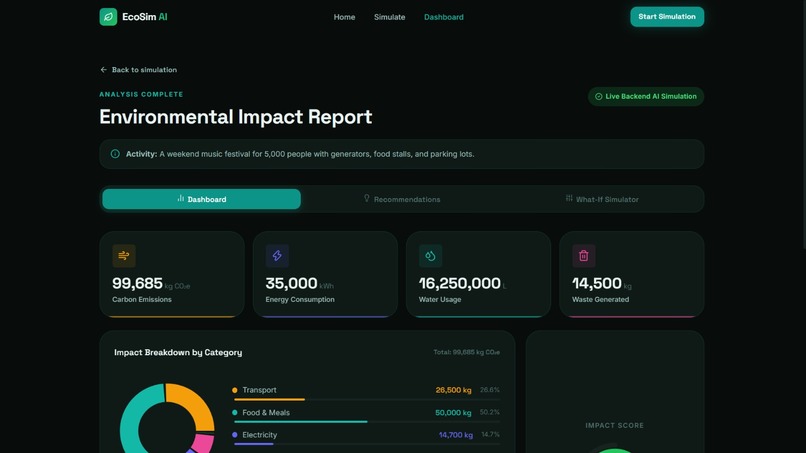The width and height of the screenshot is (806, 453).
Task: Click the Transport progress bar
Action: pos(367,400)
